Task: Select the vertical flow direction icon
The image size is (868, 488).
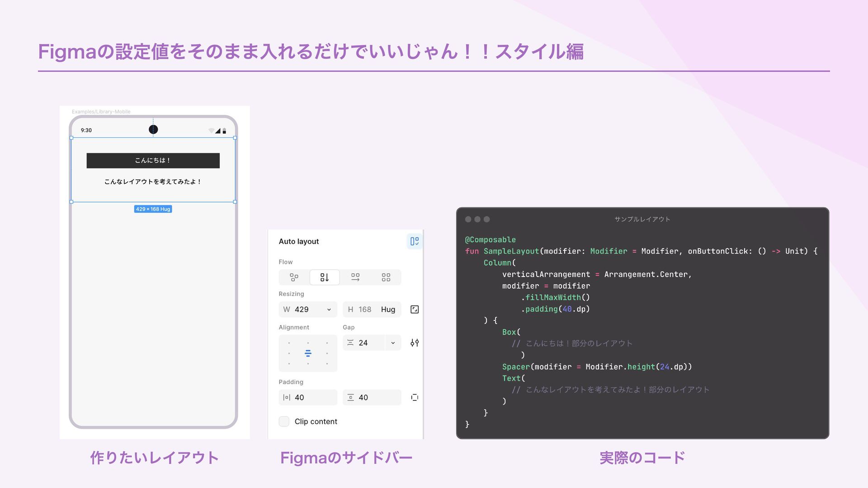Action: tap(325, 277)
